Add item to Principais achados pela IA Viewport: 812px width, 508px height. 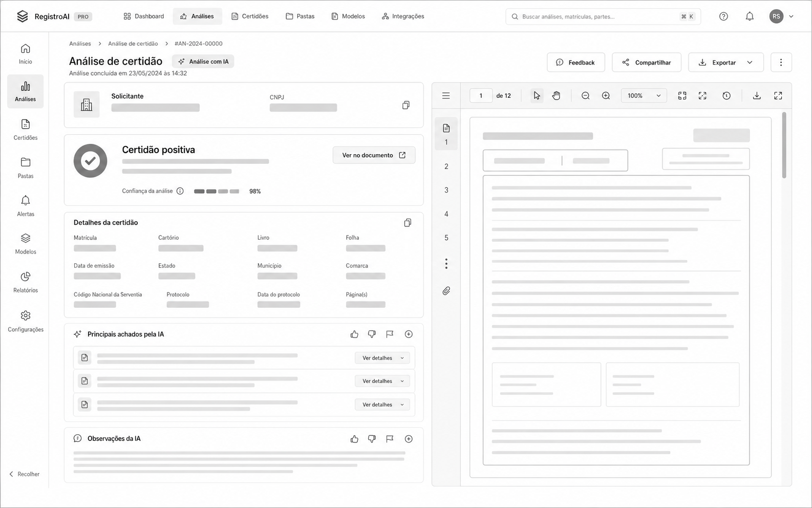pyautogui.click(x=409, y=334)
